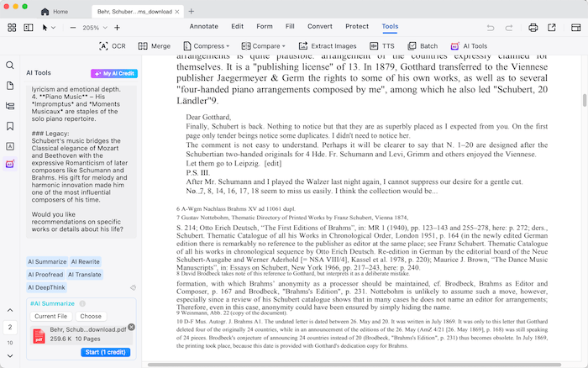Open the thumbnail grid view icon

(x=12, y=28)
